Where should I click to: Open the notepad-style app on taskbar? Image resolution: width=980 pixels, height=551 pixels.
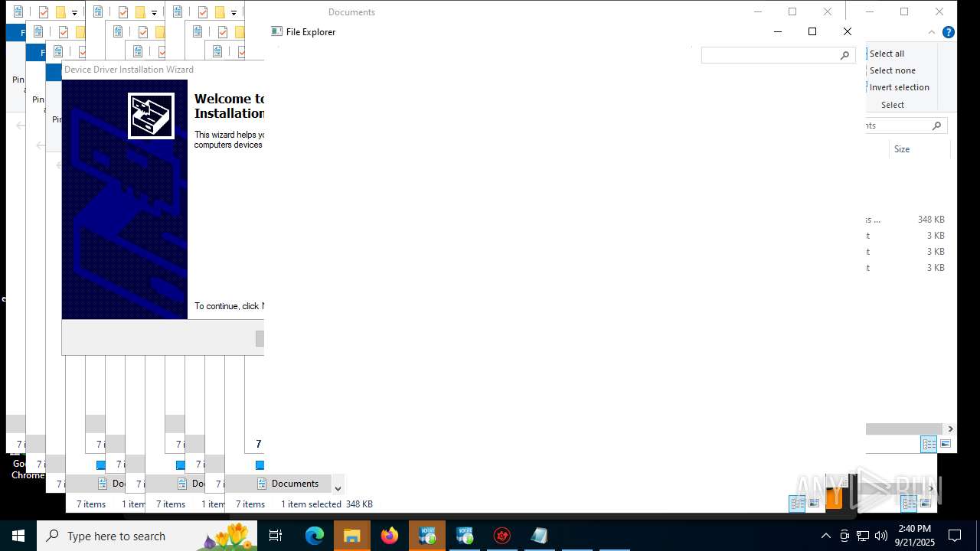[x=540, y=536]
